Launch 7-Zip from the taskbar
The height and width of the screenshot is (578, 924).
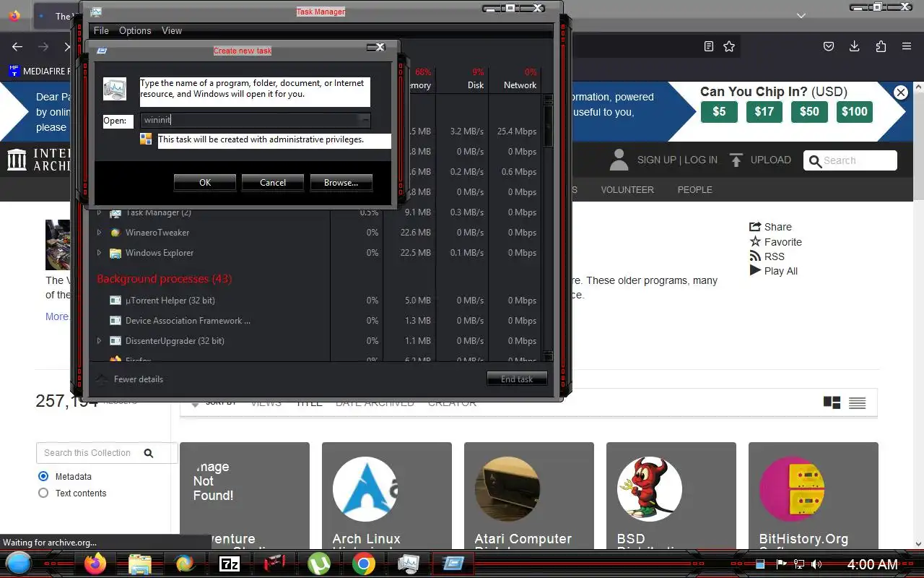pyautogui.click(x=230, y=564)
